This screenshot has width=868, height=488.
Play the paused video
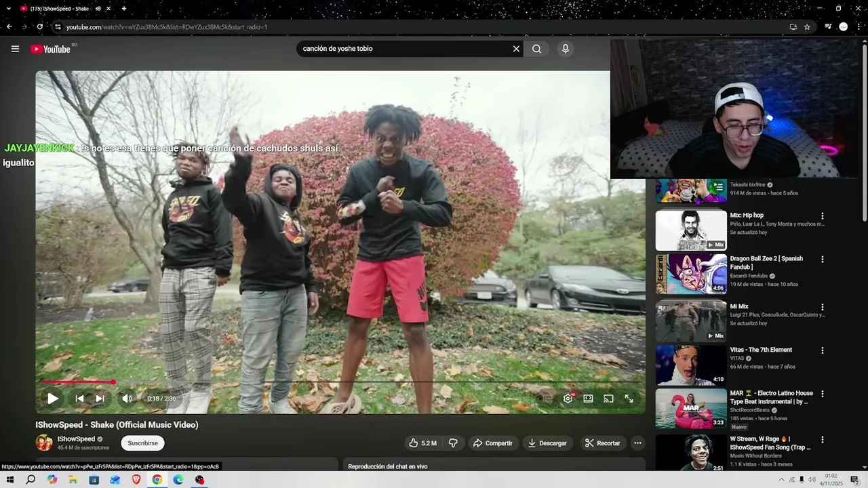pos(52,399)
